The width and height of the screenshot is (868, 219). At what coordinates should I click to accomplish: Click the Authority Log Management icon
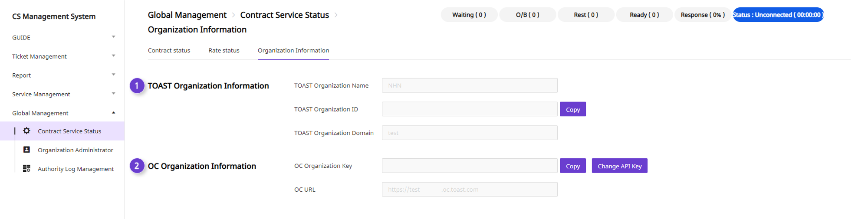click(26, 168)
